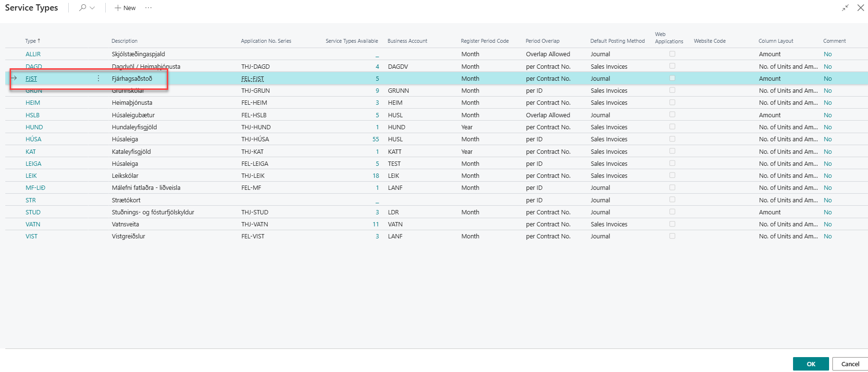The image size is (868, 372).
Task: Open the HÚSA service type link
Action: [x=33, y=139]
